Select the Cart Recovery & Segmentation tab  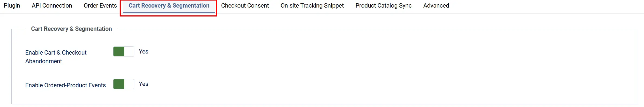tap(169, 6)
